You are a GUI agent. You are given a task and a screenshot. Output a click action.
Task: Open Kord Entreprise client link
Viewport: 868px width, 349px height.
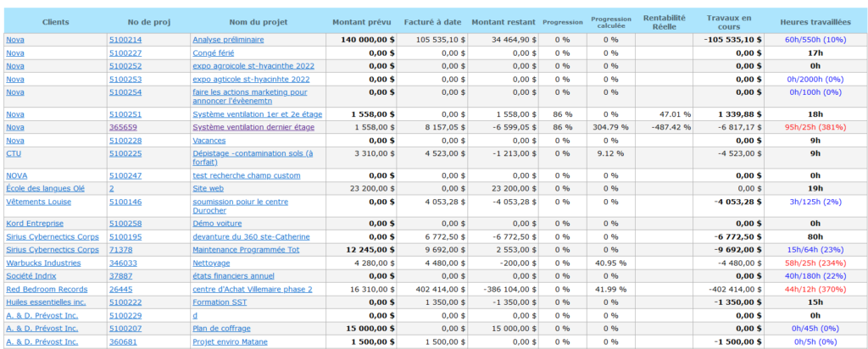tap(35, 224)
